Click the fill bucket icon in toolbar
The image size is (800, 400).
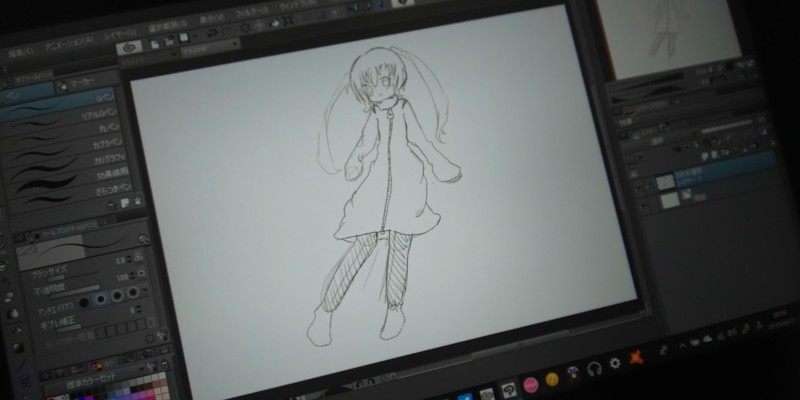pyautogui.click(x=274, y=22)
